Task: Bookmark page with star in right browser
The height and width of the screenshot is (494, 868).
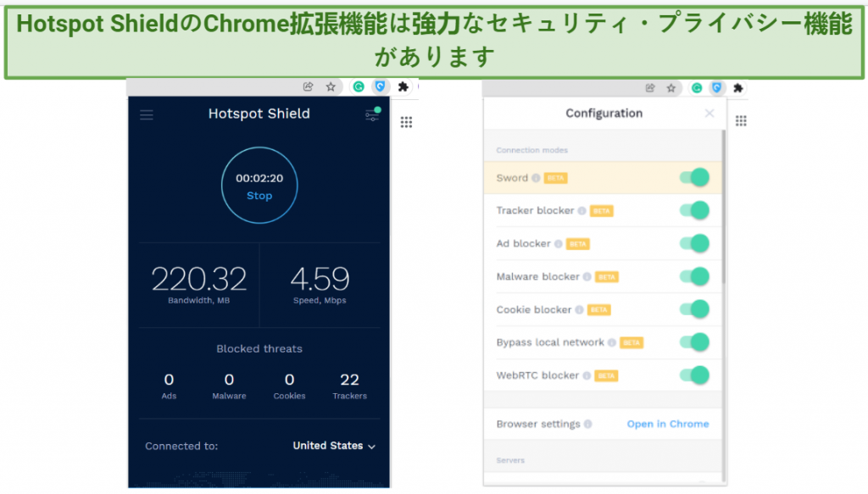Action: (671, 88)
